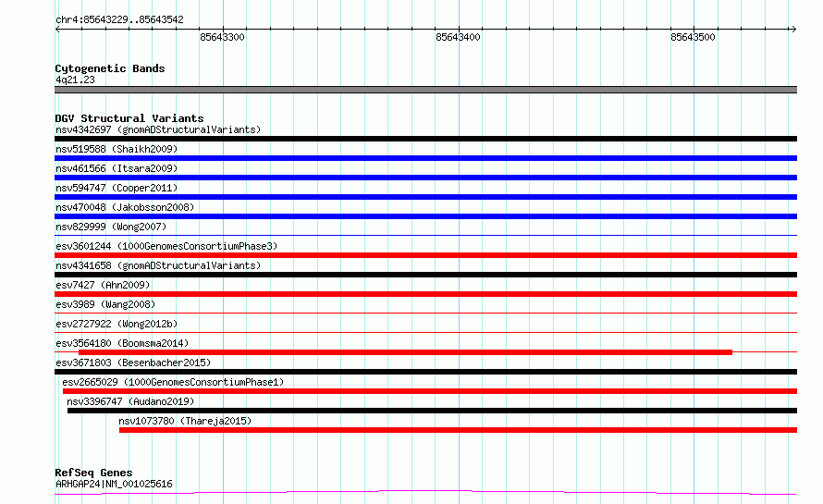Click esv2665029 (1000GenomesConsortiumPhase1) label

pos(173,382)
